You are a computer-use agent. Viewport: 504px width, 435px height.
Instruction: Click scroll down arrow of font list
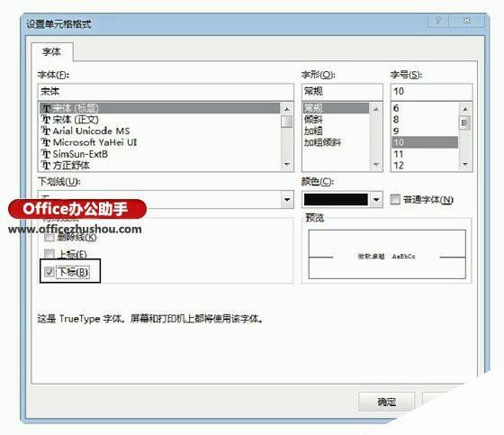pyautogui.click(x=287, y=165)
